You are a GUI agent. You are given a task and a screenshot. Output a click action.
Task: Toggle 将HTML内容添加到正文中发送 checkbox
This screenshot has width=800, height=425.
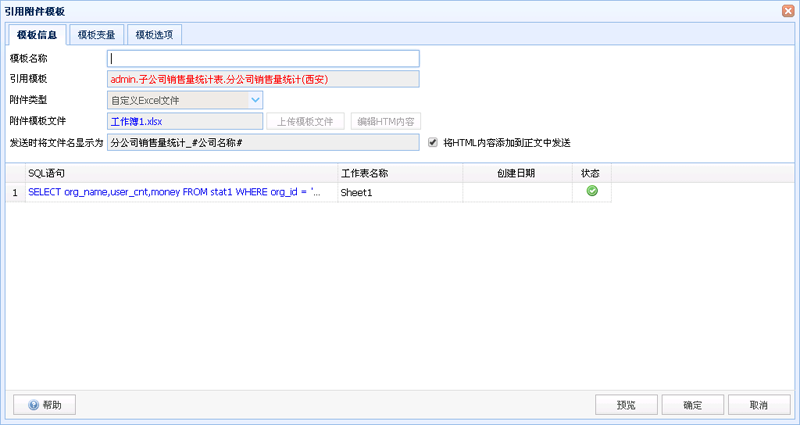click(x=433, y=143)
